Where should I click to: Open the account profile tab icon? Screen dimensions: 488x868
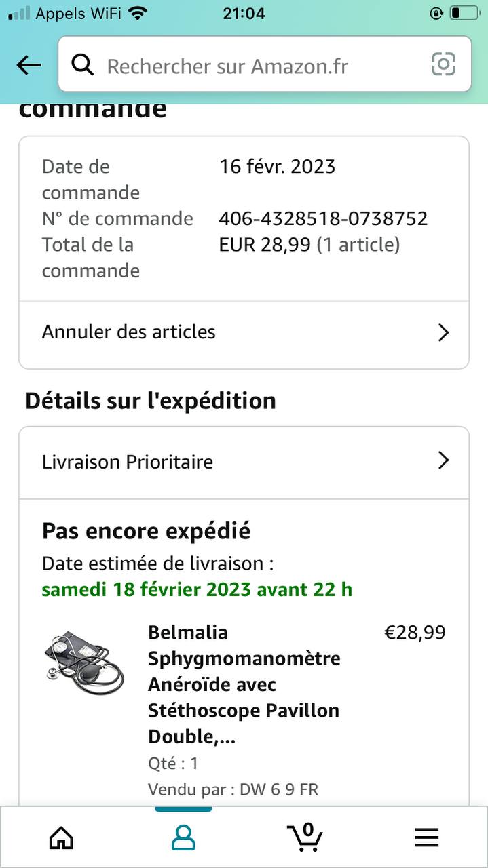tap(183, 837)
